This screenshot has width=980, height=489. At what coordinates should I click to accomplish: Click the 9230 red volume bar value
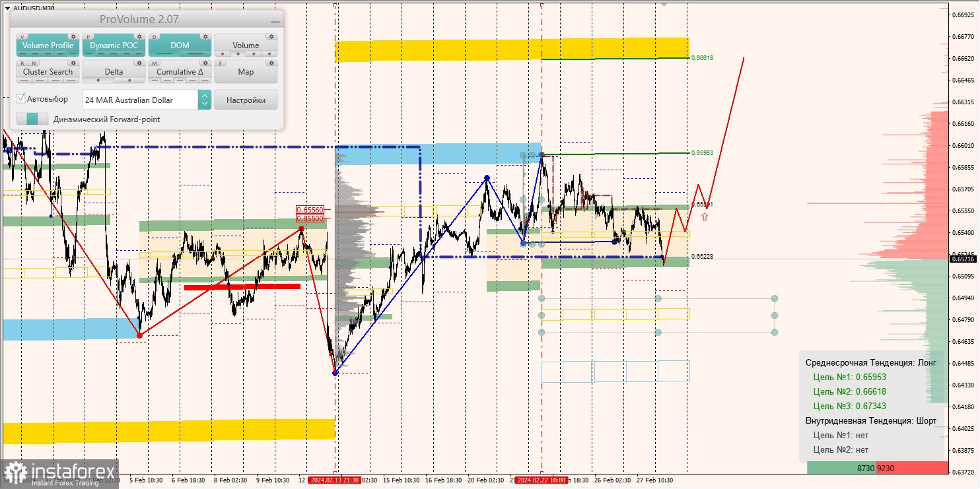click(x=885, y=468)
